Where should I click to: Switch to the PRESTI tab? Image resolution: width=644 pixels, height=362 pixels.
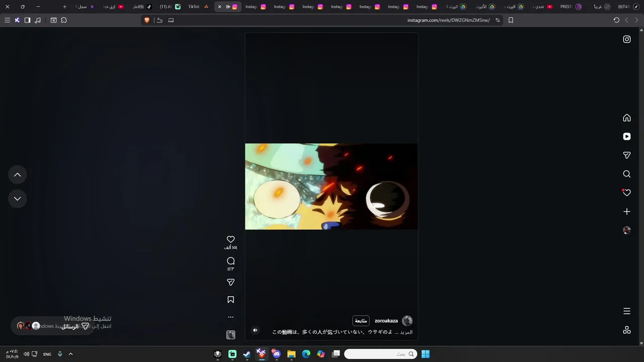[571, 7]
